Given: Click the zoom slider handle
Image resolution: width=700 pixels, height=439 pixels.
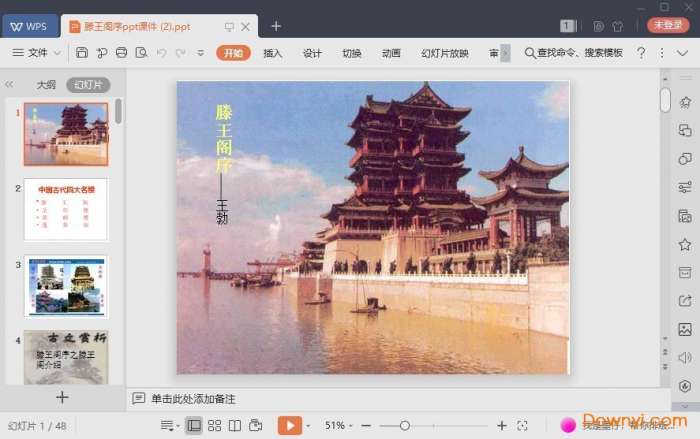Looking at the screenshot, I should pos(405,426).
